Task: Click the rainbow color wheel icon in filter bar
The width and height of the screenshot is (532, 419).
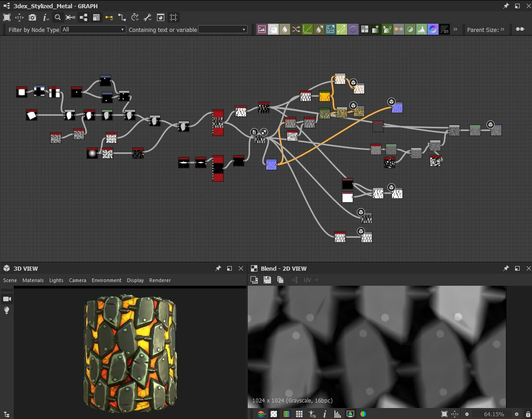Action: pyautogui.click(x=433, y=29)
